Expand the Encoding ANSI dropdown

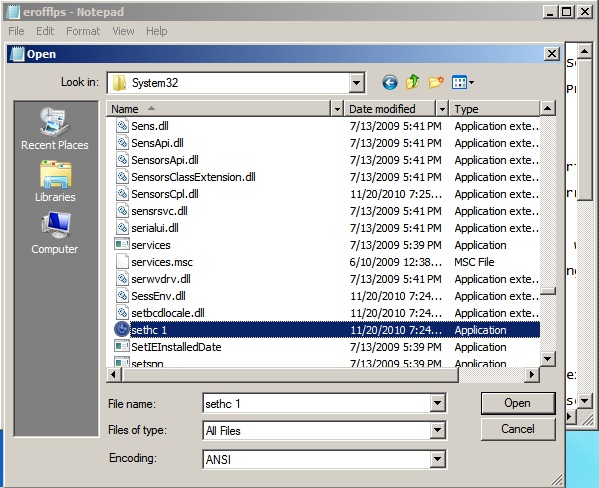pos(437,459)
